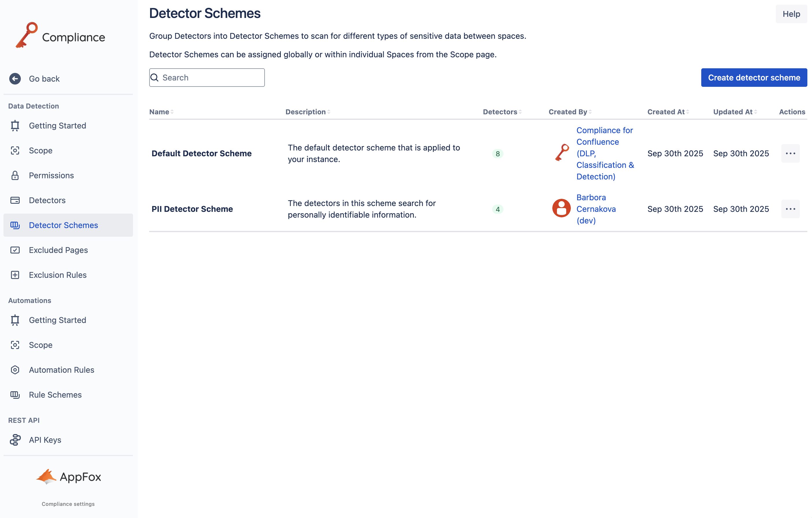Open actions menu for PII Detector Scheme
This screenshot has height=518, width=812.
(790, 209)
